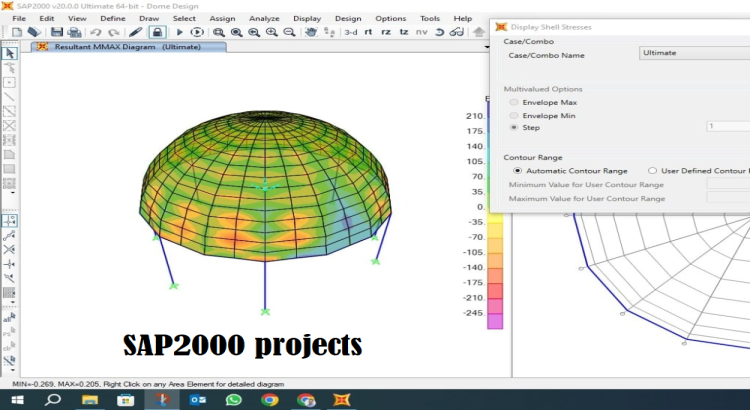The image size is (750, 410).
Task: Click the circled play run icon
Action: pos(197,32)
